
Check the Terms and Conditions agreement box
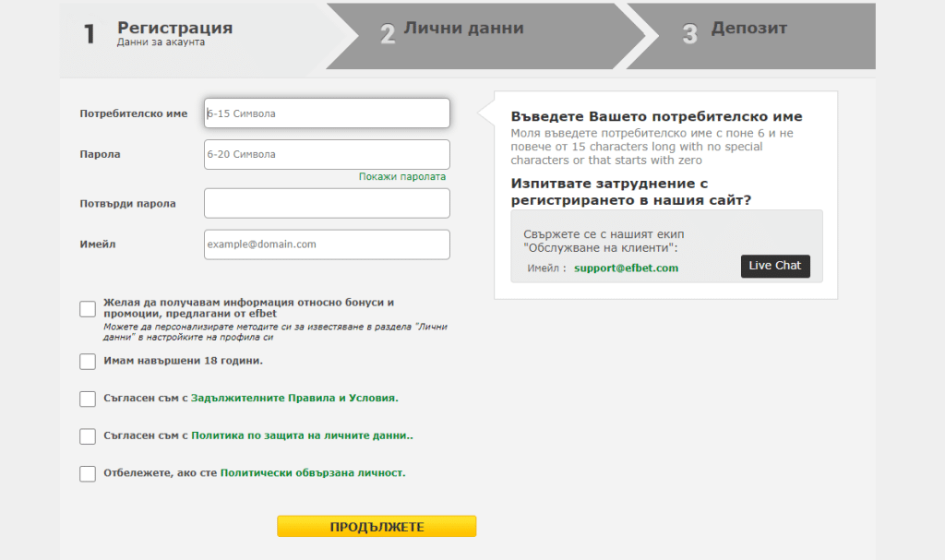pyautogui.click(x=88, y=399)
